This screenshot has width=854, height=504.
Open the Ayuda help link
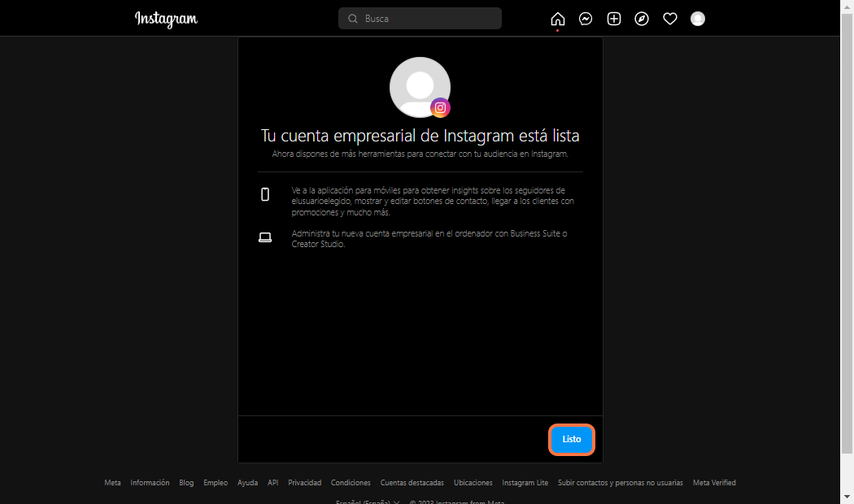click(248, 483)
